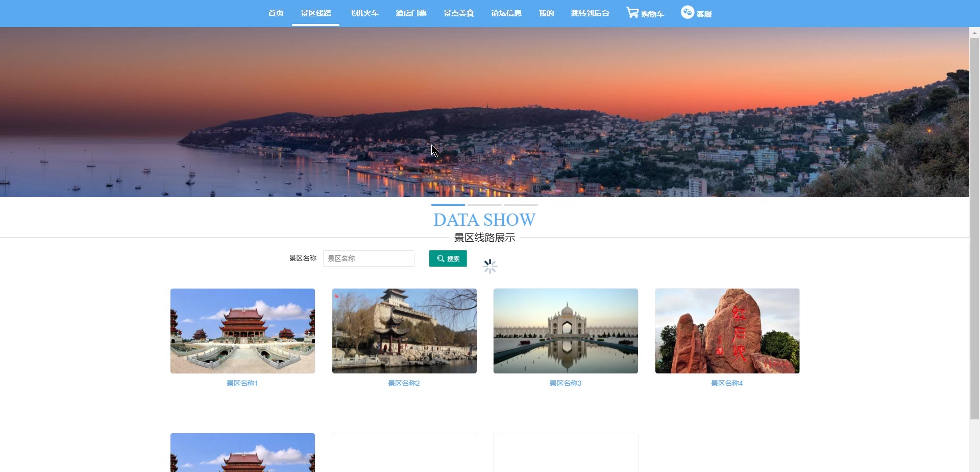Image resolution: width=980 pixels, height=472 pixels.
Task: Click the 景区线路展示 subtitle text
Action: pyautogui.click(x=484, y=238)
